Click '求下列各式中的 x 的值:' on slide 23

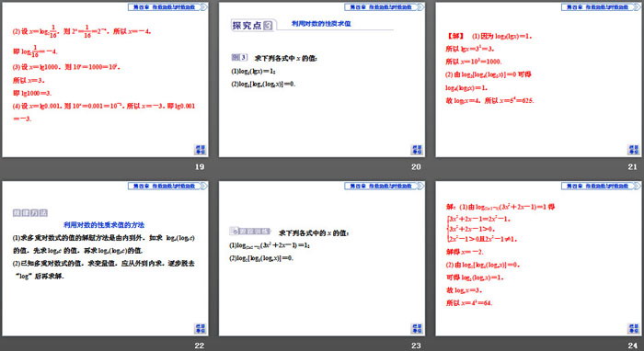[314, 232]
